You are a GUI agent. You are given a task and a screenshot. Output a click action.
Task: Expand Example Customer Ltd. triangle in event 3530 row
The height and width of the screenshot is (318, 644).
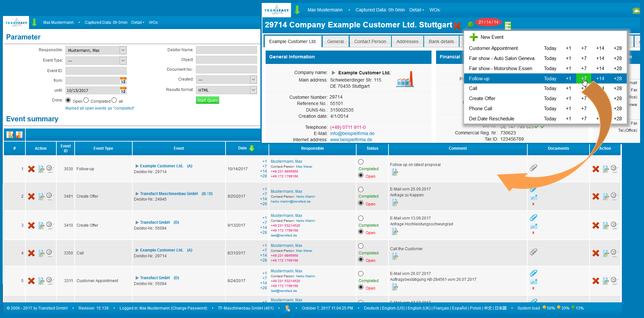click(x=137, y=166)
